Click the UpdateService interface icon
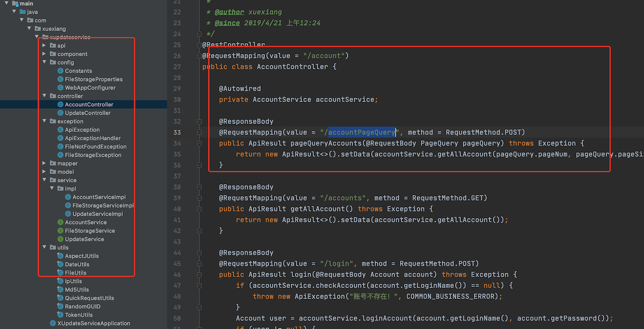This screenshot has height=329, width=644. (60, 239)
